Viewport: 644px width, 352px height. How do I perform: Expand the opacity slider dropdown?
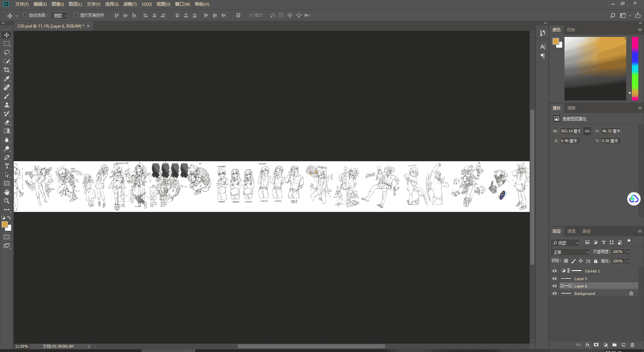(x=628, y=252)
